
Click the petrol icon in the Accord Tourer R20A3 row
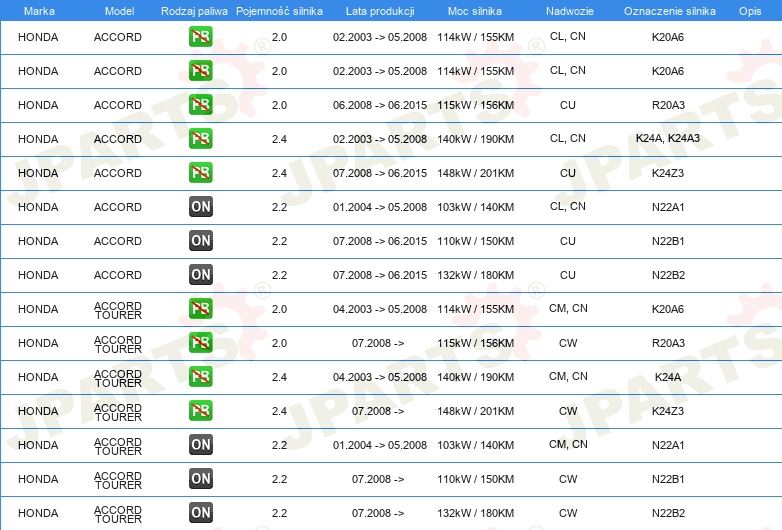click(x=200, y=343)
